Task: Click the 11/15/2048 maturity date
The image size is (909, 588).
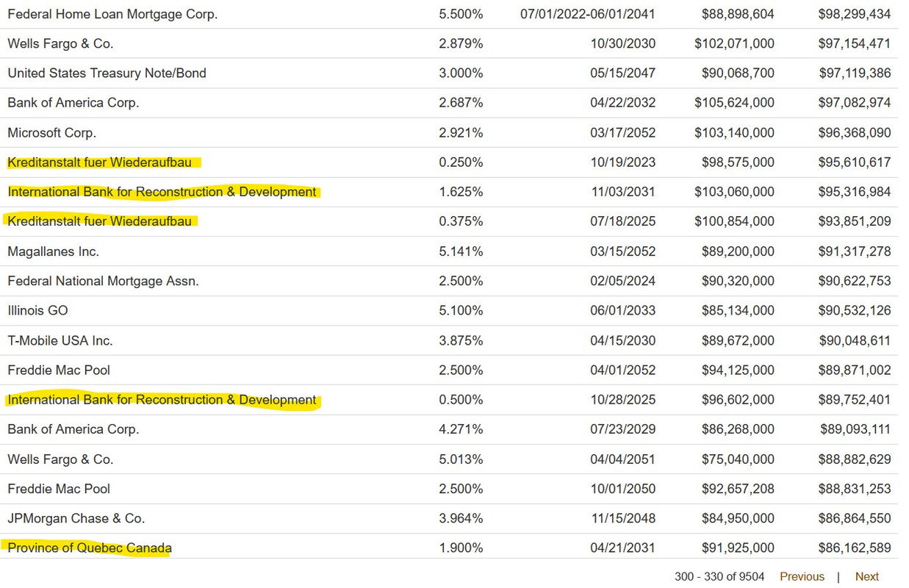Action: 623,518
